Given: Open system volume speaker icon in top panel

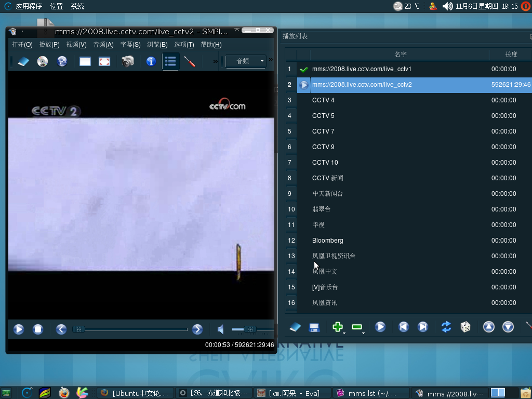Looking at the screenshot, I should 447,6.
